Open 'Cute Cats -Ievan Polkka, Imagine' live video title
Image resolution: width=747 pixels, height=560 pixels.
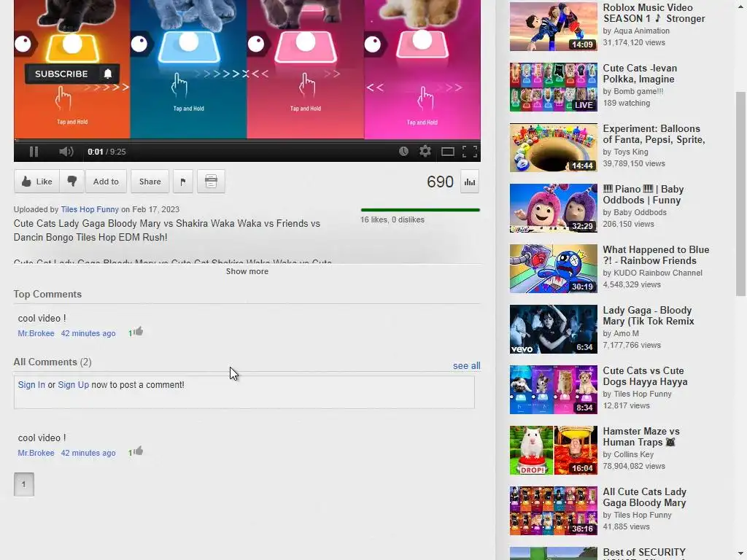coord(640,74)
